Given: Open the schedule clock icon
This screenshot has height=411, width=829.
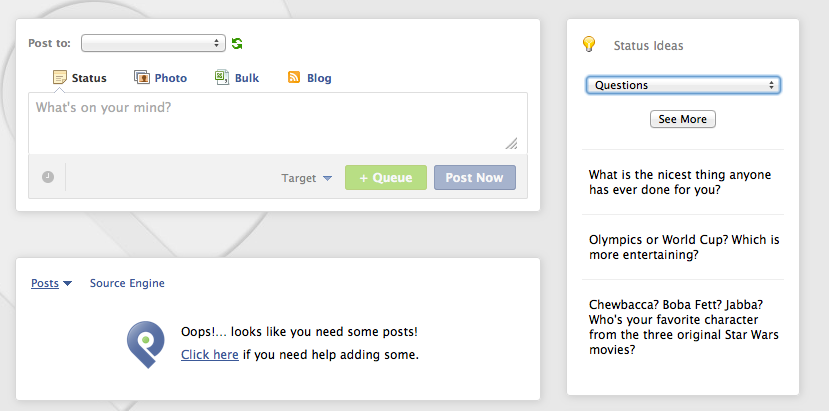Looking at the screenshot, I should (48, 177).
